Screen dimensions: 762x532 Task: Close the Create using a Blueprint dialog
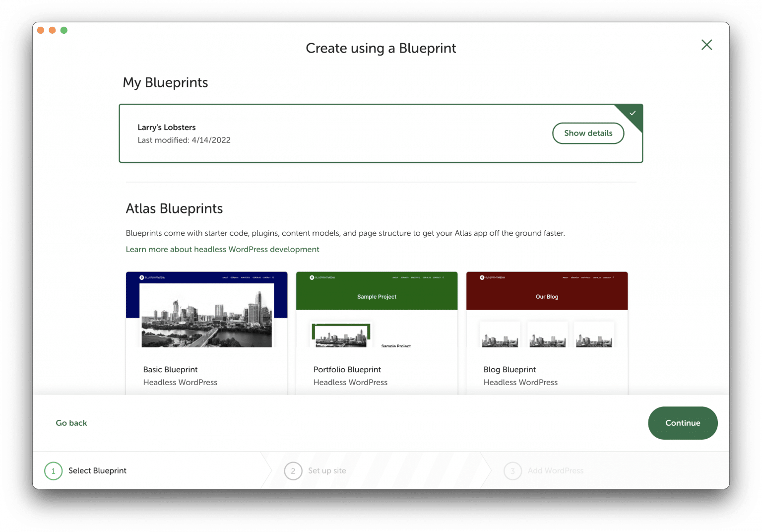tap(706, 45)
